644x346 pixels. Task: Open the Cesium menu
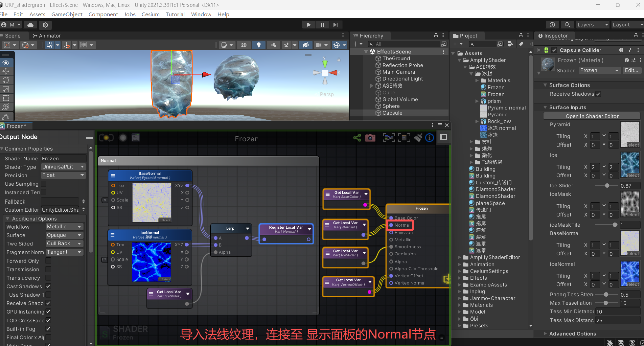(x=150, y=14)
